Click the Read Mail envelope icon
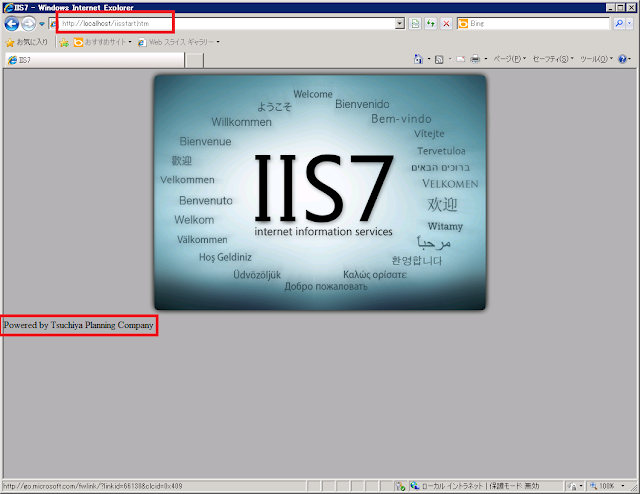 (460, 60)
